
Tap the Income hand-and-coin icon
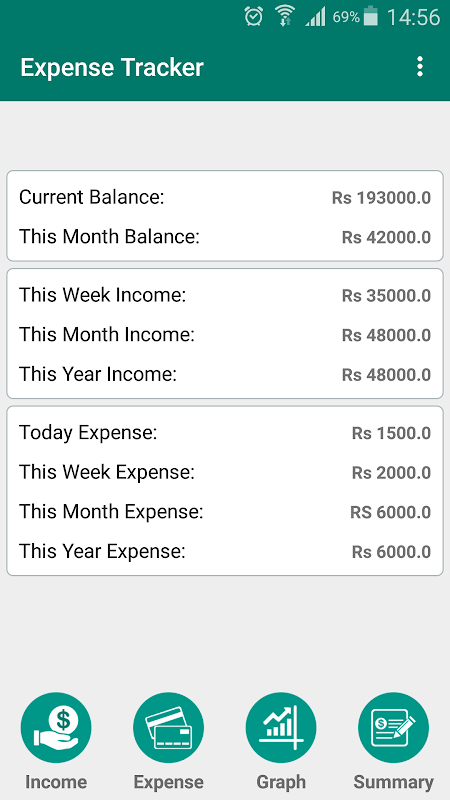pos(56,728)
